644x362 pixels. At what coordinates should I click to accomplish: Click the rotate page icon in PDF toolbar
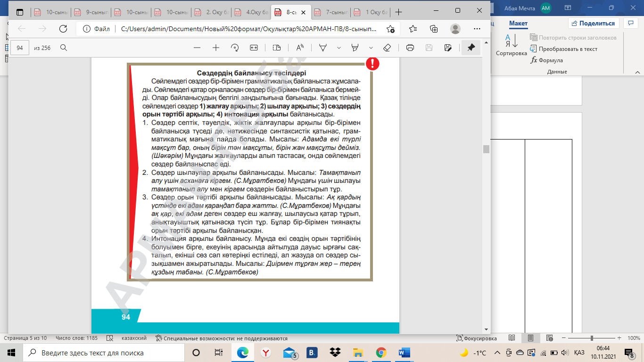235,48
